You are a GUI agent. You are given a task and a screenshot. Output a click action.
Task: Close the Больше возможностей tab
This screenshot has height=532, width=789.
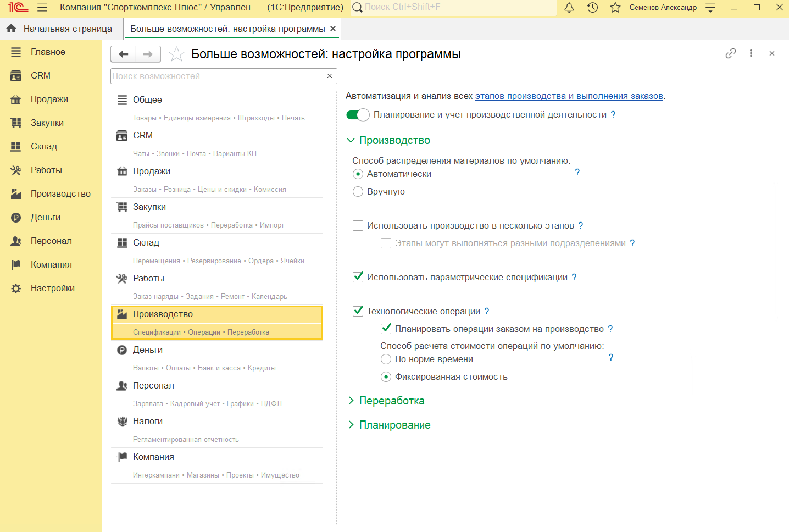pos(333,29)
